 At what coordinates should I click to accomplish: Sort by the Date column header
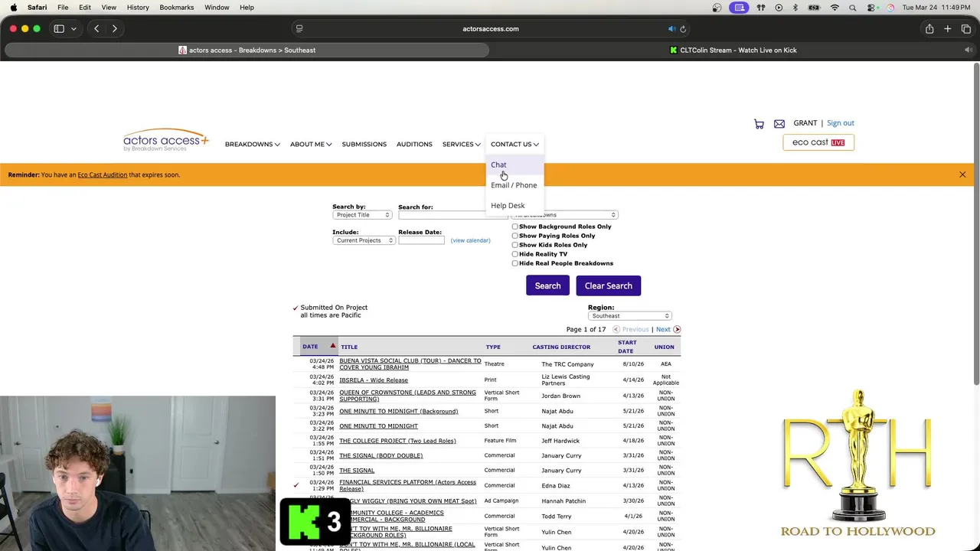[x=310, y=347]
